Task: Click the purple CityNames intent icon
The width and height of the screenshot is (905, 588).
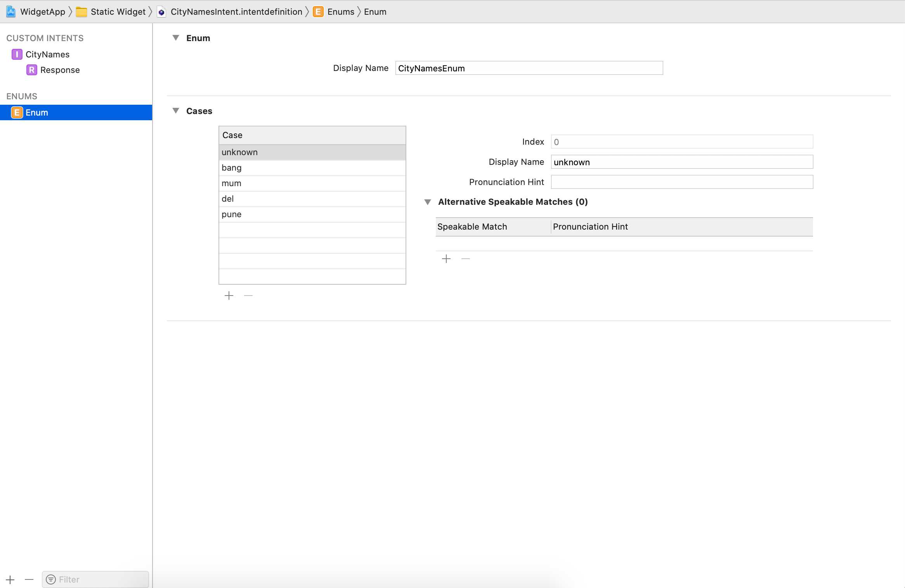Action: pyautogui.click(x=17, y=54)
